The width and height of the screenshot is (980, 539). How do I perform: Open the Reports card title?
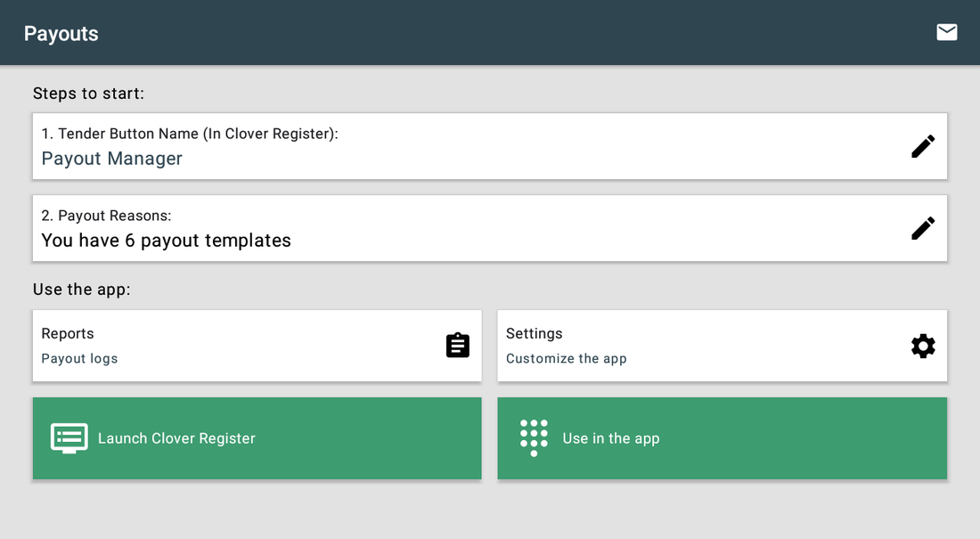tap(68, 333)
